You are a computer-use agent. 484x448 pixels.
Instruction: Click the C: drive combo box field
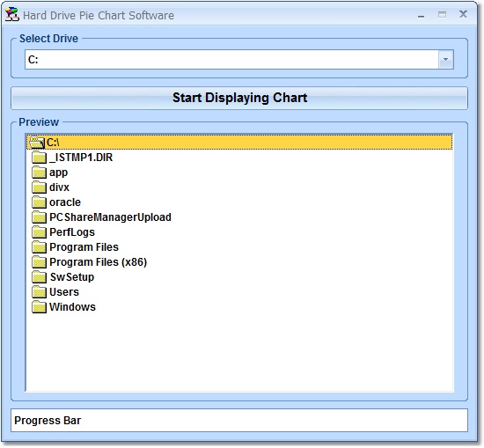coord(238,59)
